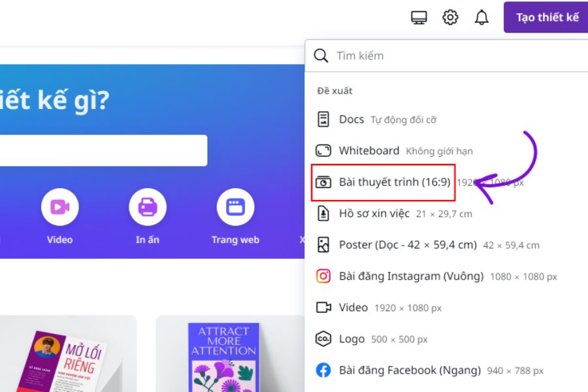This screenshot has height=392, width=588.
Task: Click the In ấn printer icon
Action: coord(148,207)
